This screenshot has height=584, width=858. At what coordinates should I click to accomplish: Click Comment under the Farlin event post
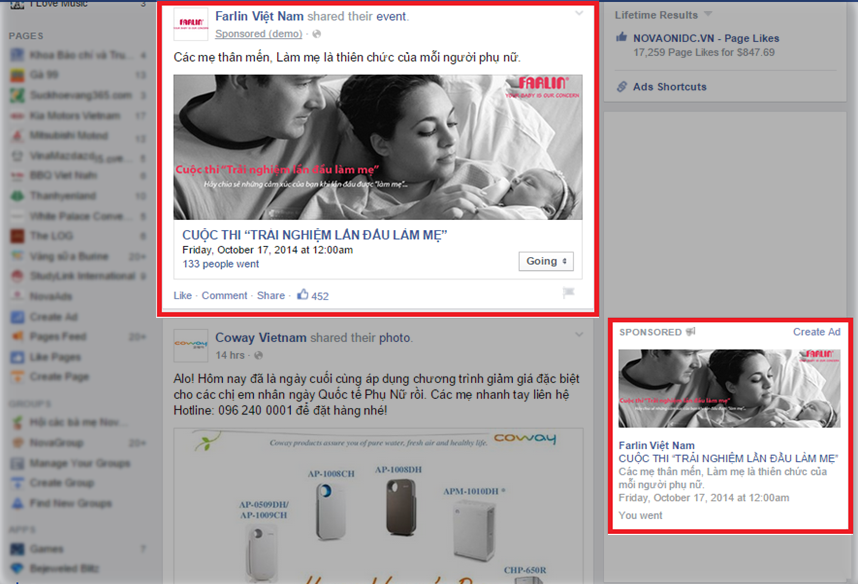coord(224,296)
